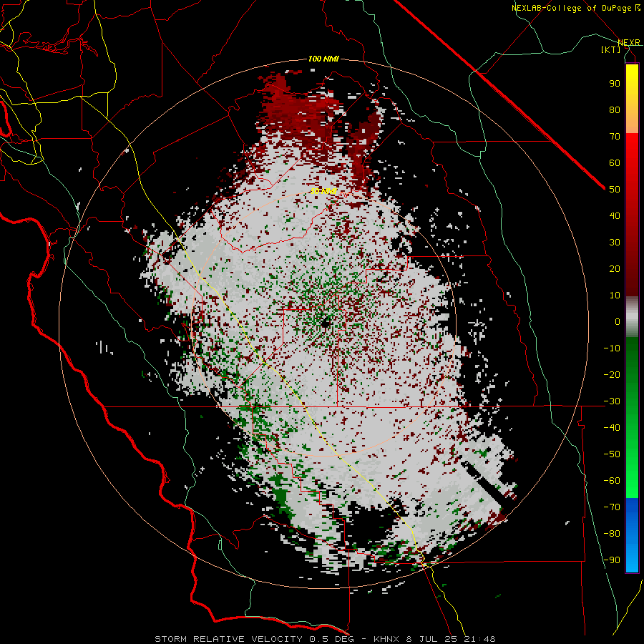This screenshot has width=644, height=644.
Task: Select the -40 knot scale label
Action: (x=612, y=428)
